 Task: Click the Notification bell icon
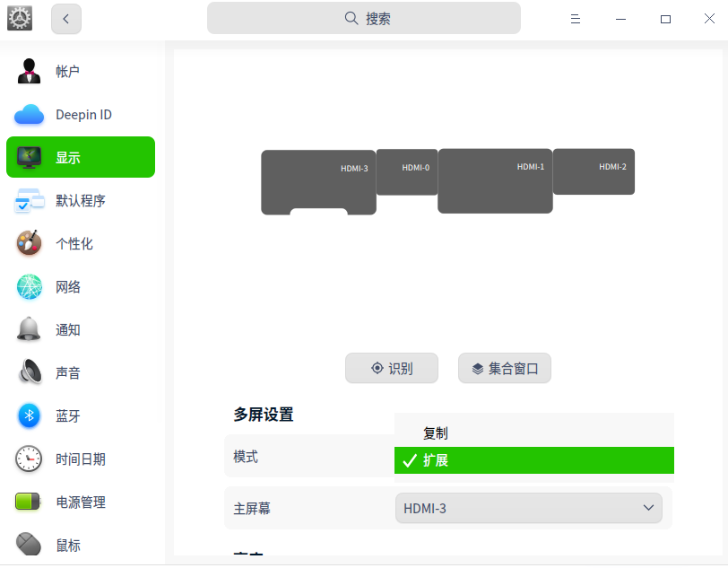pyautogui.click(x=29, y=329)
